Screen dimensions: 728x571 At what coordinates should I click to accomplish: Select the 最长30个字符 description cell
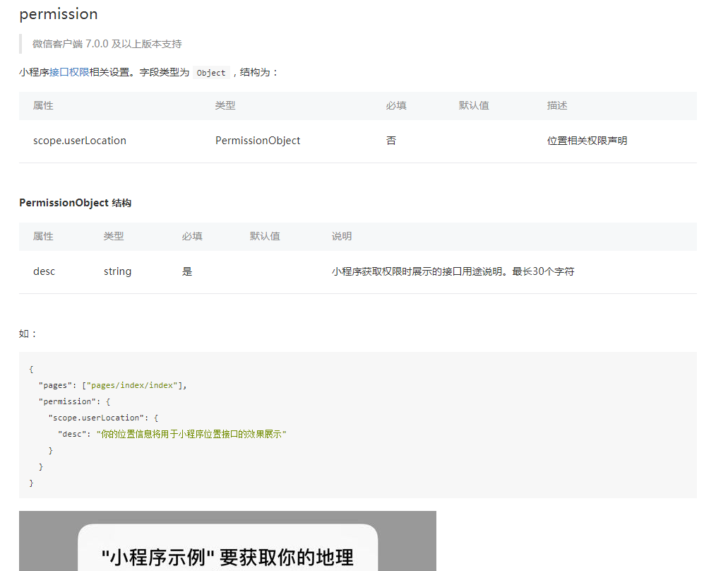click(453, 271)
